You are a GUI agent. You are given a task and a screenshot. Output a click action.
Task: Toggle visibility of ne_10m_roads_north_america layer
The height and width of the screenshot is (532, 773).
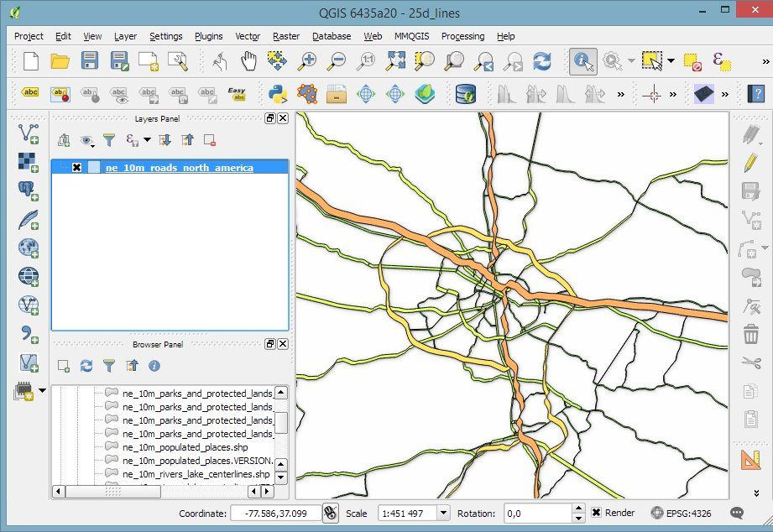[x=77, y=168]
